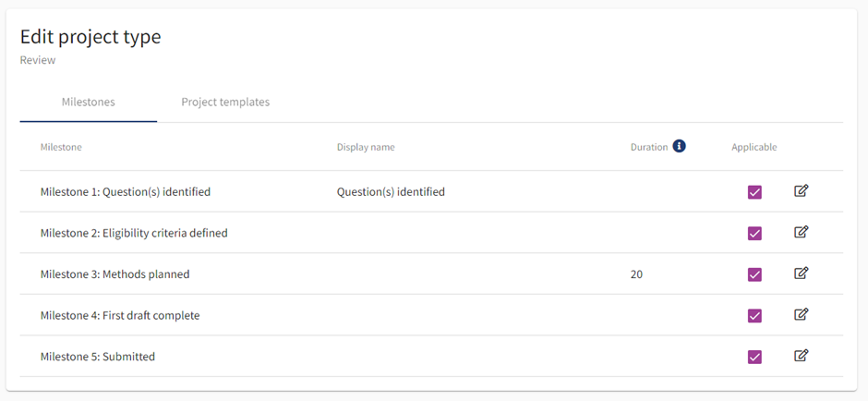
Task: Click the Milestone column header
Action: point(61,147)
